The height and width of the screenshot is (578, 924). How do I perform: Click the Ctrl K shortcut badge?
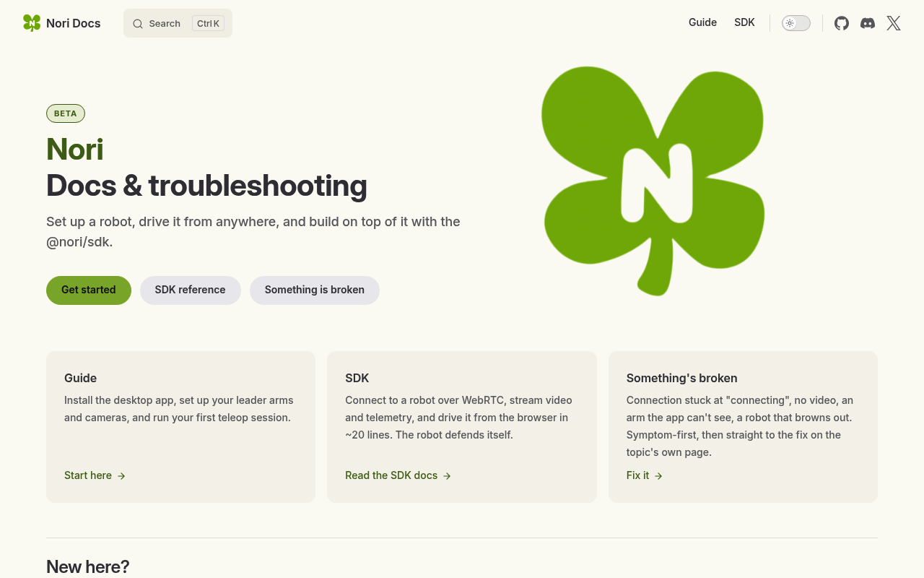coord(208,23)
